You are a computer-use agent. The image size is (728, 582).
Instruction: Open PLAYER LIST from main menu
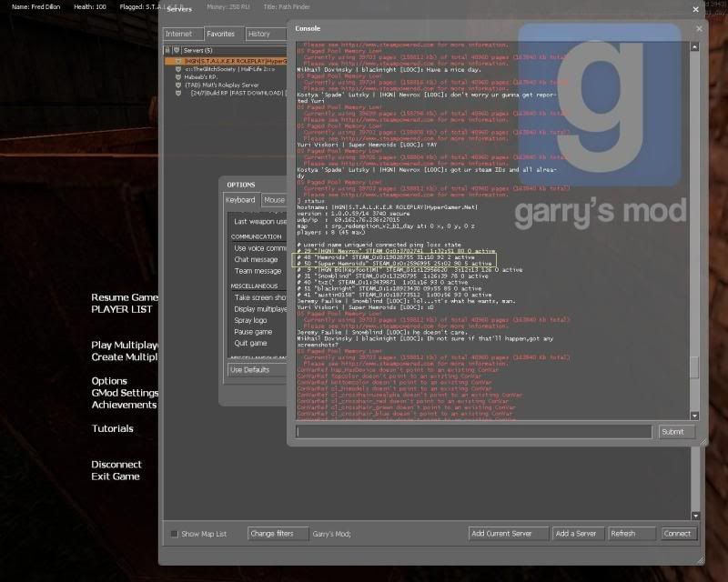point(122,309)
